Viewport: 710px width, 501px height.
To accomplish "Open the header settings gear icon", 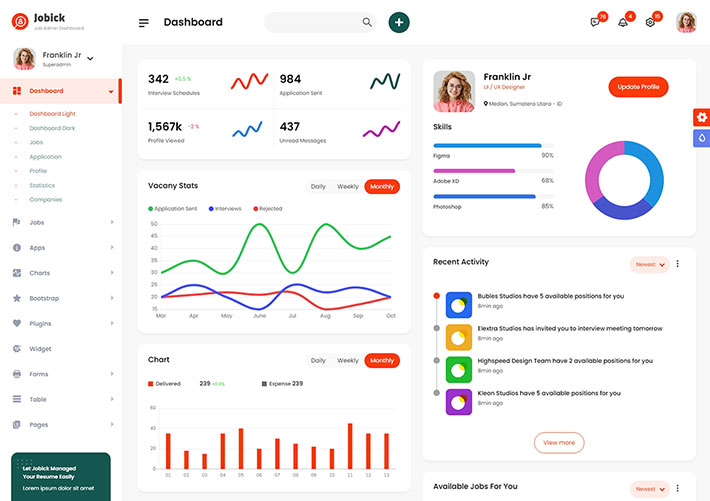I will 650,22.
